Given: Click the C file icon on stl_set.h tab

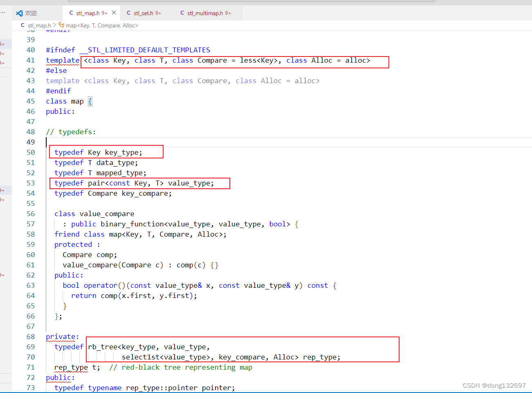Looking at the screenshot, I should click(128, 13).
